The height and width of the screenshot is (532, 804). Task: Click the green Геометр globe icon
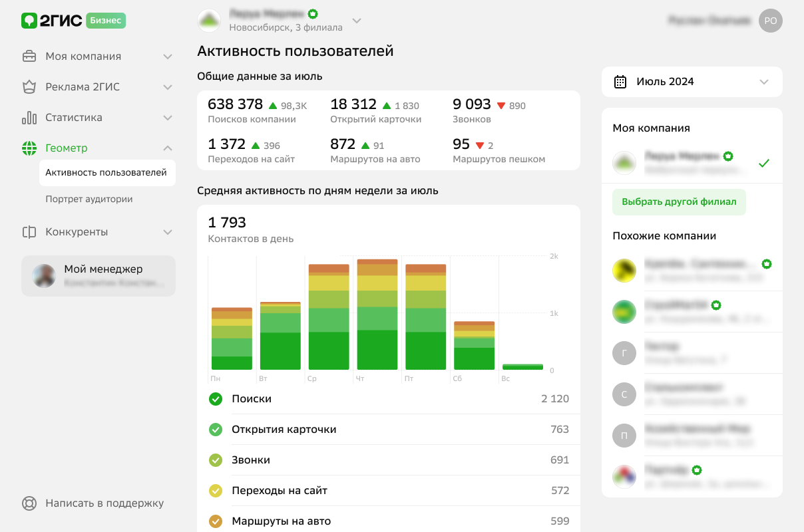click(29, 148)
